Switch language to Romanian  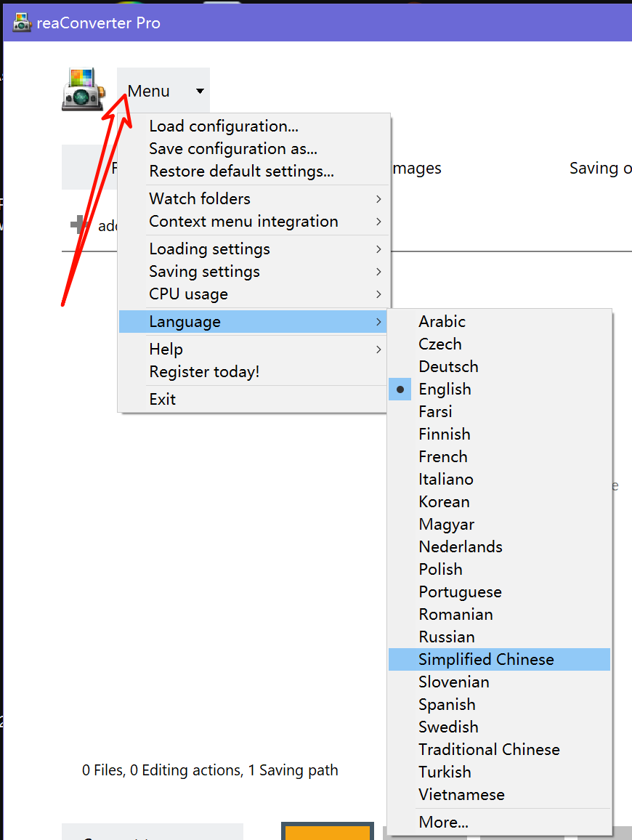pos(499,614)
